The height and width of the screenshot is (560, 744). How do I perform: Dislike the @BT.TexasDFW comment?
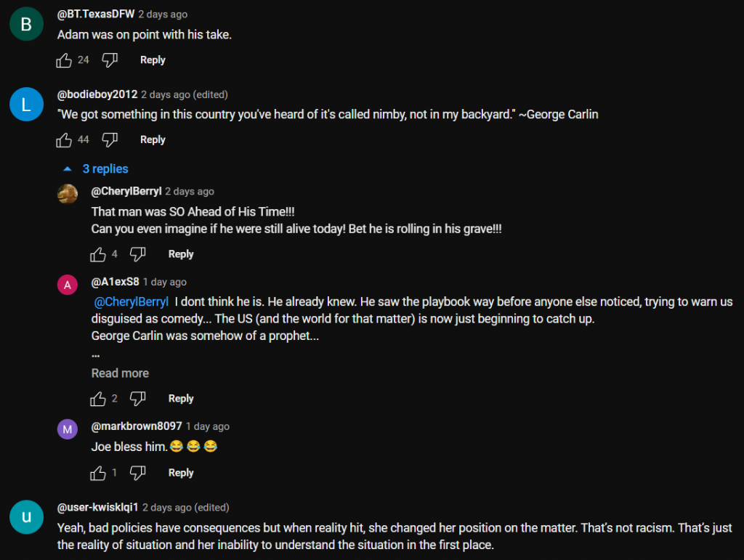tap(110, 60)
